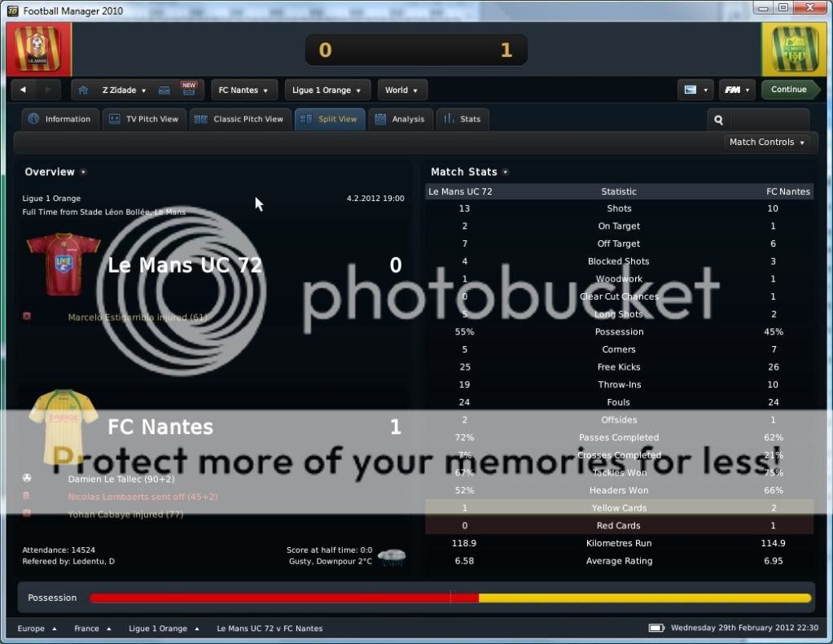Image resolution: width=833 pixels, height=644 pixels.
Task: Switch to the TV Pitch View tab
Action: 144,119
